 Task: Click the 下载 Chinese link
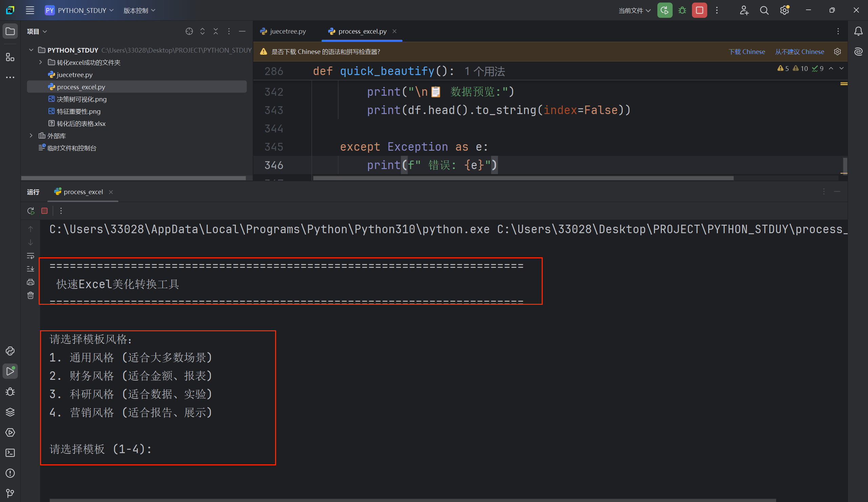tap(747, 52)
